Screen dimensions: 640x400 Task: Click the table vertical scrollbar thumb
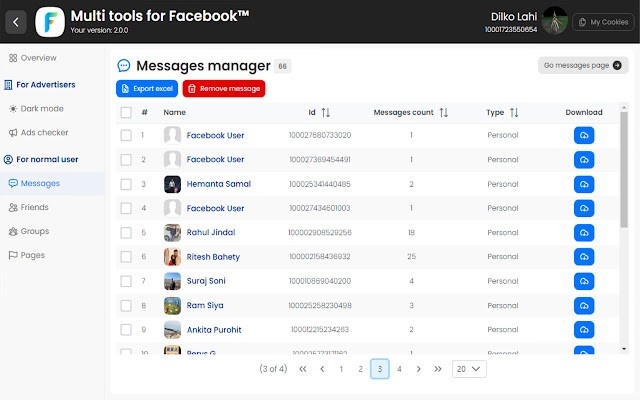[624, 169]
